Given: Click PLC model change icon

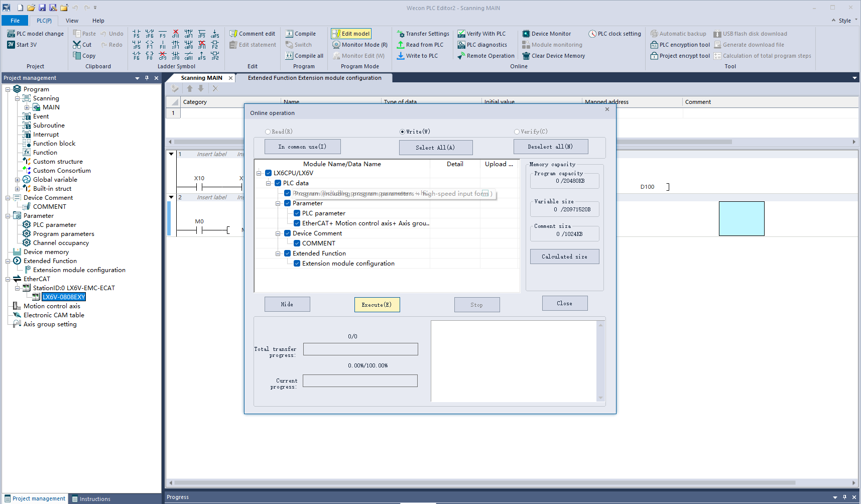Looking at the screenshot, I should (x=11, y=34).
